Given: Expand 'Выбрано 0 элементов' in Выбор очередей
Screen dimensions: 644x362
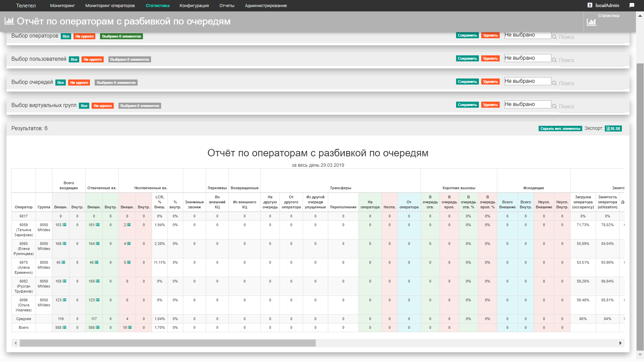Looking at the screenshot, I should tap(116, 83).
